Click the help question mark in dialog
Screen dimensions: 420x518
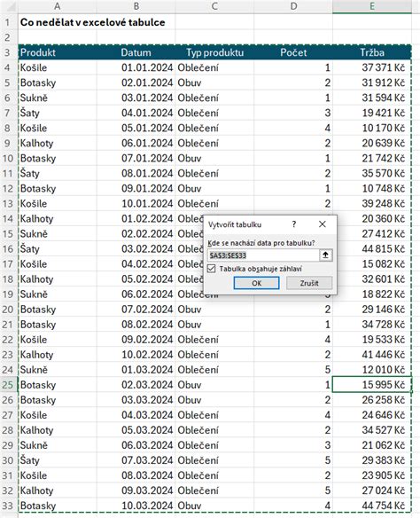click(x=293, y=224)
